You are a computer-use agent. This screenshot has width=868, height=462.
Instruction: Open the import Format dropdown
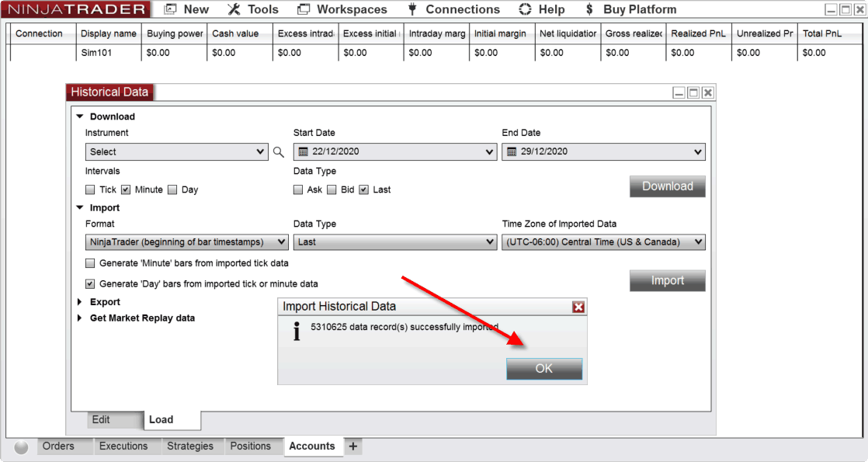click(186, 242)
